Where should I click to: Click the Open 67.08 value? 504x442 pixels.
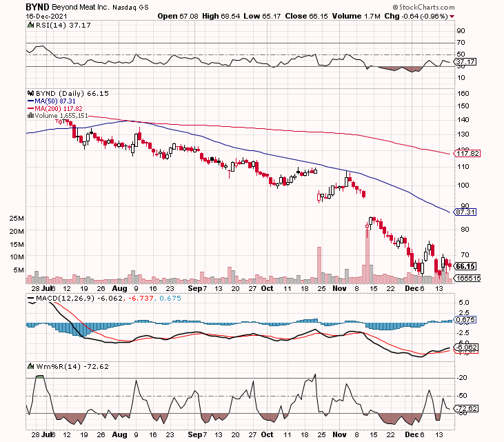(x=178, y=16)
